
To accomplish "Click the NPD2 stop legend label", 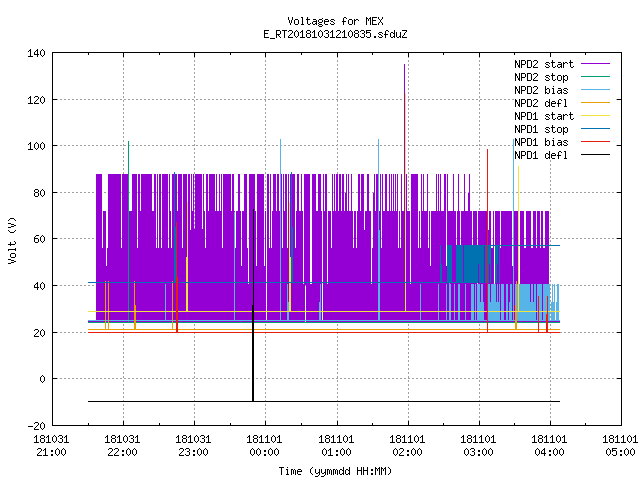I will click(541, 77).
